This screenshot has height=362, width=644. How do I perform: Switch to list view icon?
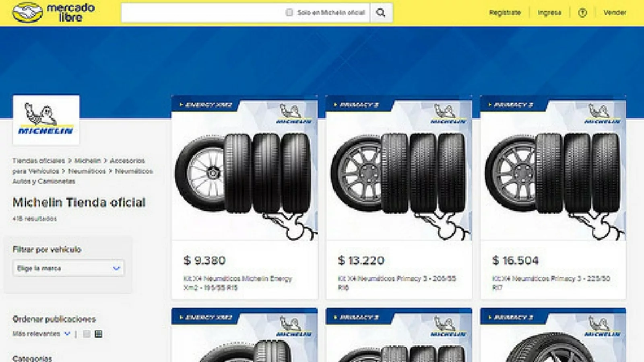[x=87, y=334]
